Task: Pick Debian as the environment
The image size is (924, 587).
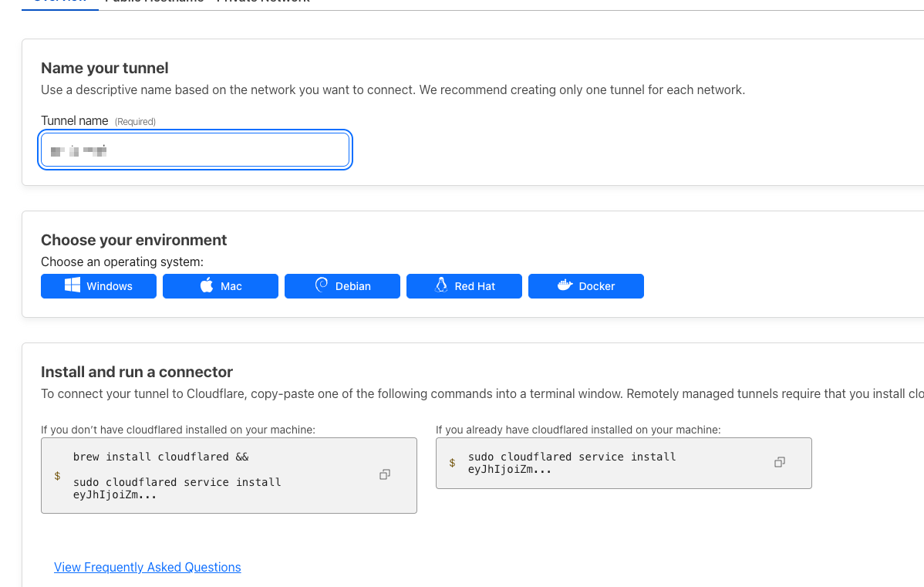Action: [342, 286]
